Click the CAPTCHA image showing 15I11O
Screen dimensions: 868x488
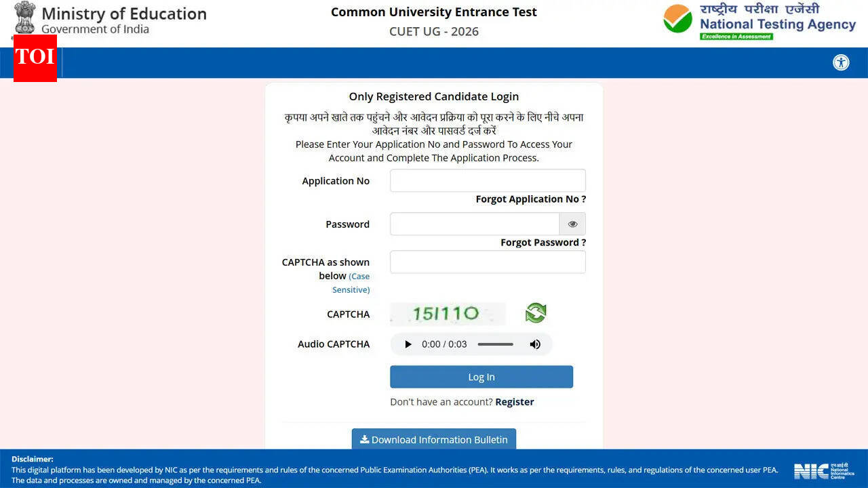click(448, 312)
